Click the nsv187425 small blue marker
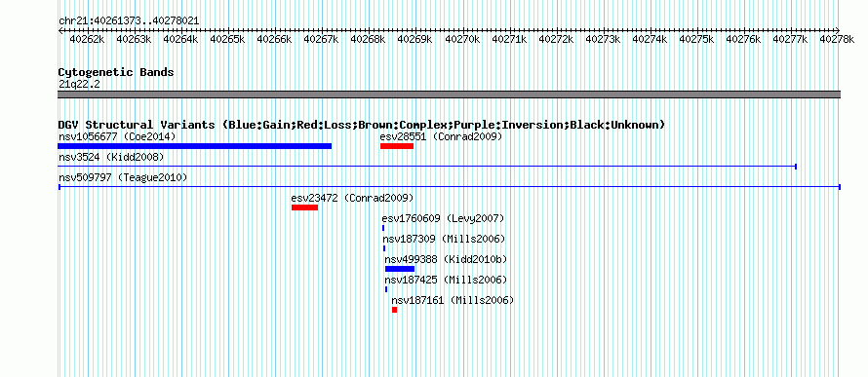 [386, 289]
